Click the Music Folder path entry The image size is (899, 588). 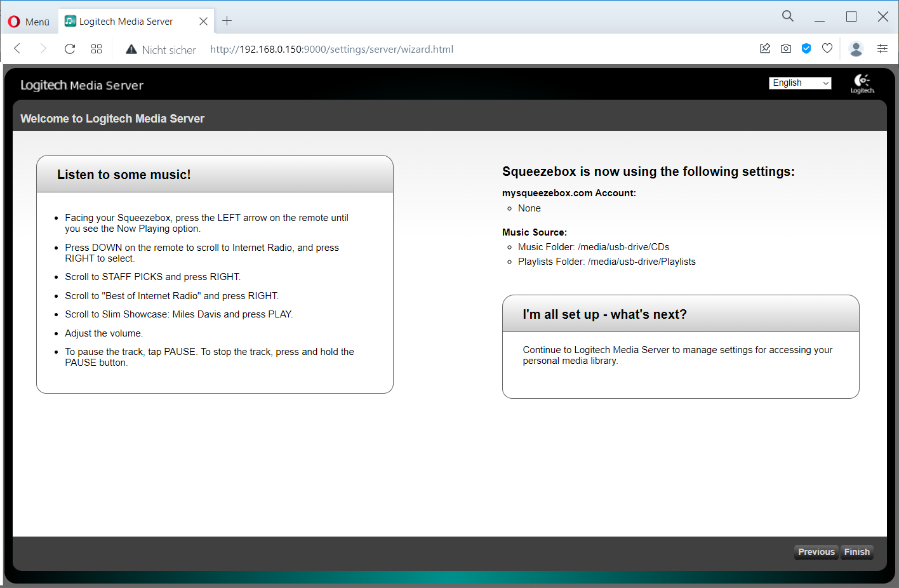coord(594,247)
